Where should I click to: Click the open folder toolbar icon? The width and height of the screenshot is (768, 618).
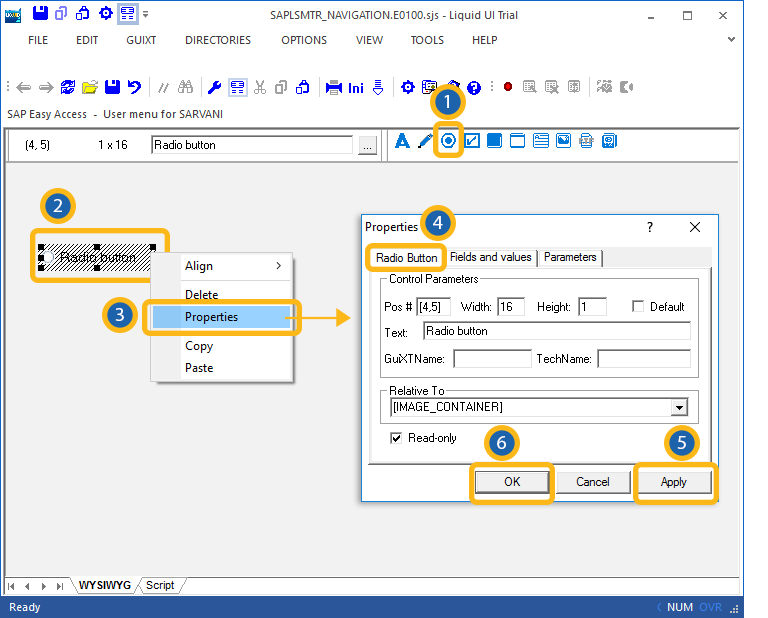coord(90,87)
